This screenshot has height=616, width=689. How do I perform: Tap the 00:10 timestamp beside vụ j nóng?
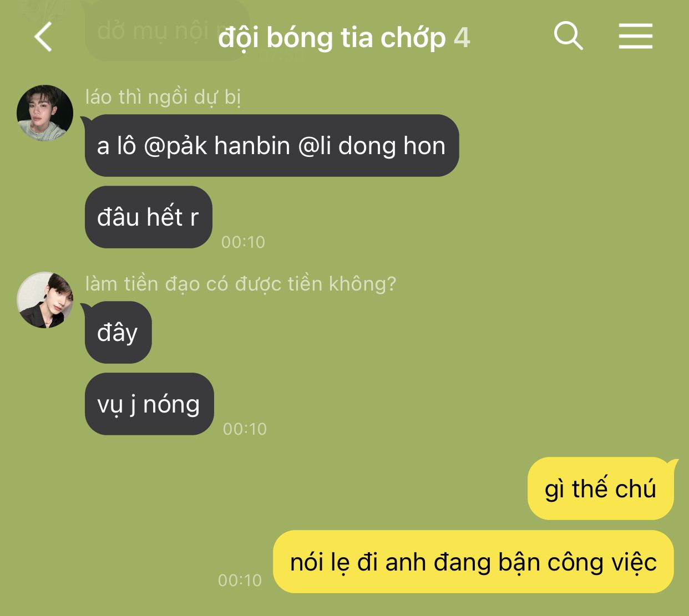245,429
